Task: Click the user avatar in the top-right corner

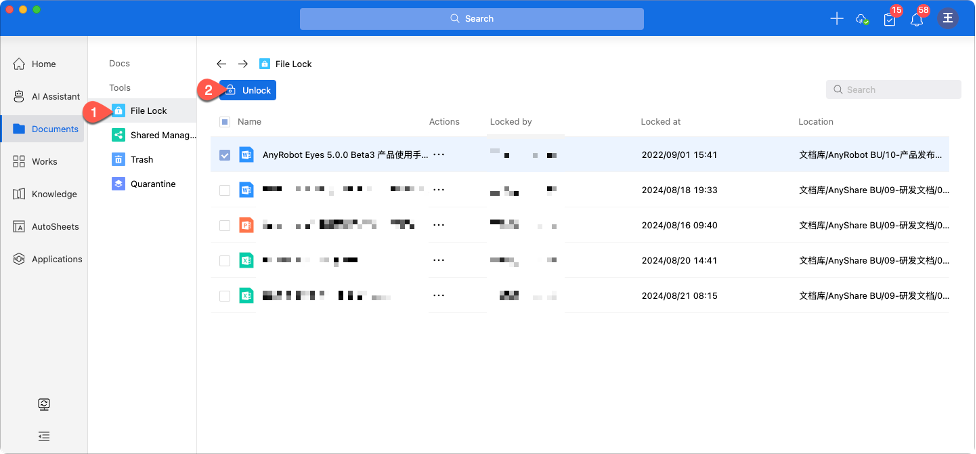Action: pos(947,19)
